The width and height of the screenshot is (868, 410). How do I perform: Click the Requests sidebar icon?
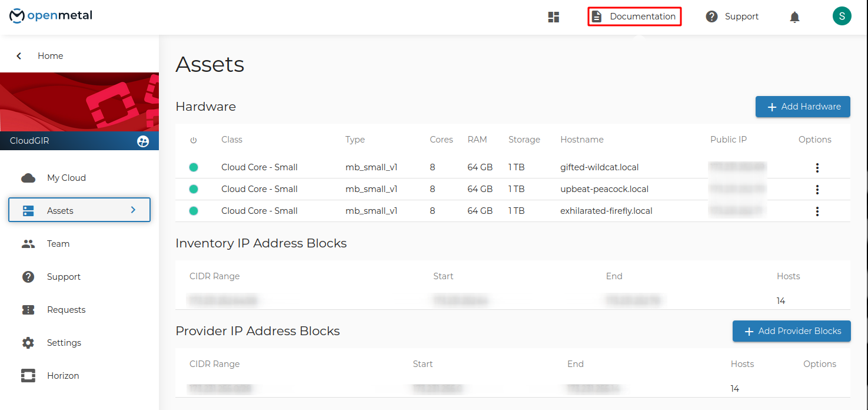28,309
